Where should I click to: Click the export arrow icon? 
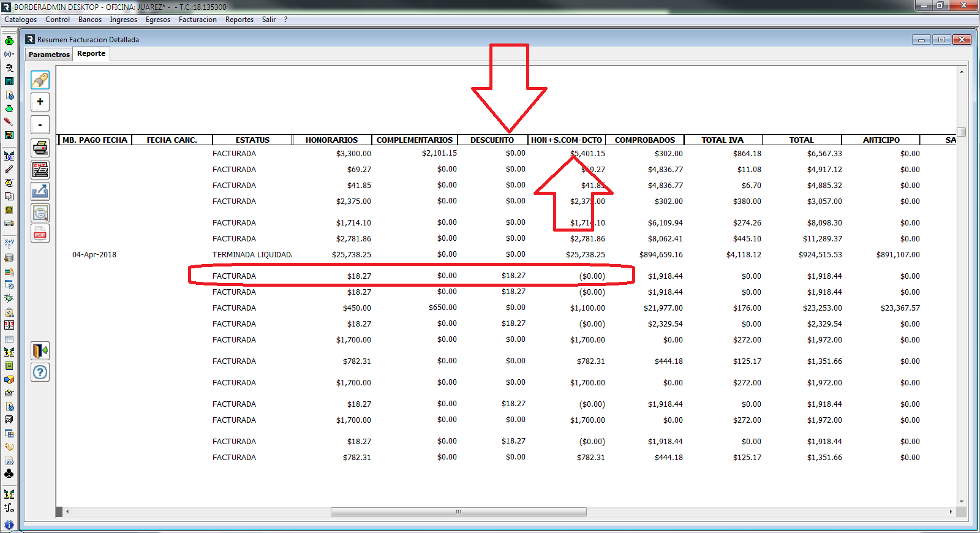(40, 191)
